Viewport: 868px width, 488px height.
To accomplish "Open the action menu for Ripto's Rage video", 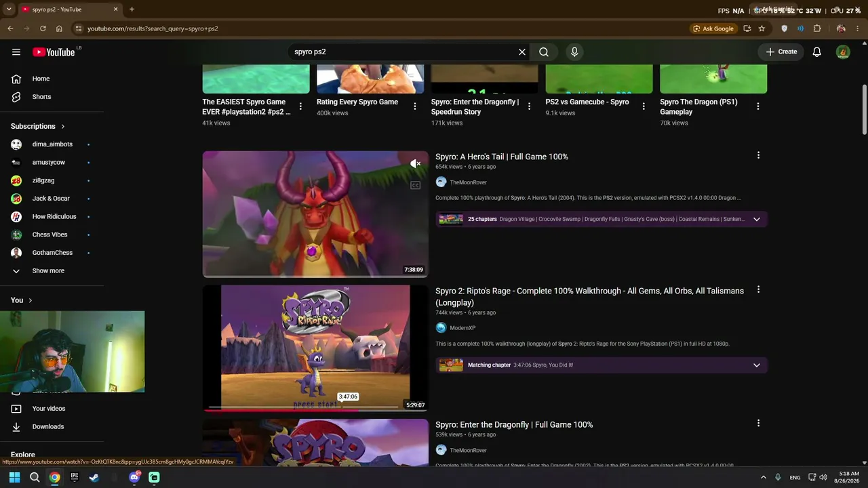I will pyautogui.click(x=758, y=289).
